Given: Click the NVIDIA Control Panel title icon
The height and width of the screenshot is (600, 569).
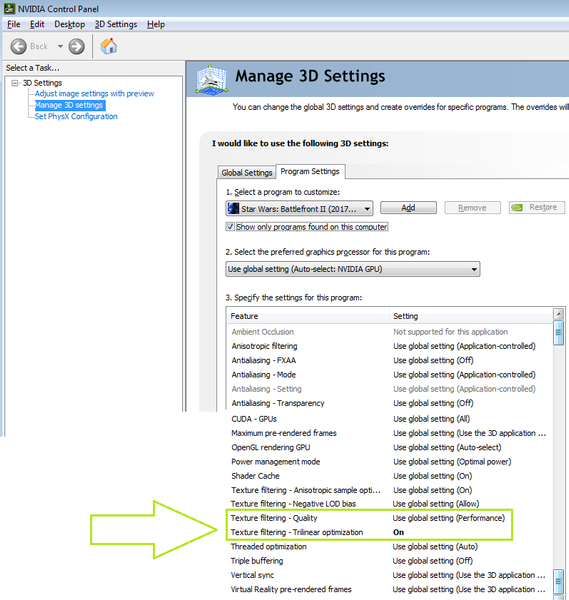Looking at the screenshot, I should click(9, 8).
